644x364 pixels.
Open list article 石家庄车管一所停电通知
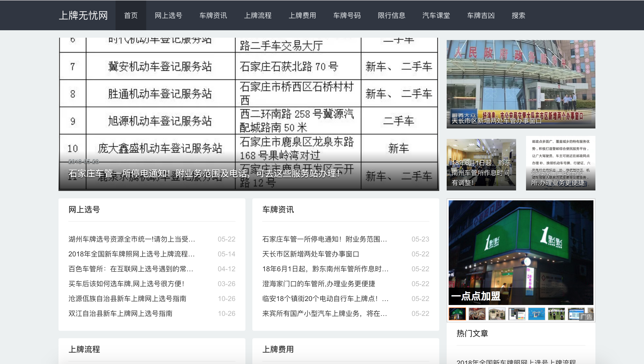[x=325, y=239]
